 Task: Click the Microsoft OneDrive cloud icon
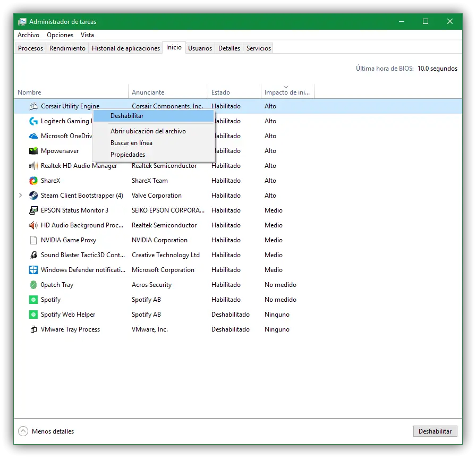[x=33, y=136]
